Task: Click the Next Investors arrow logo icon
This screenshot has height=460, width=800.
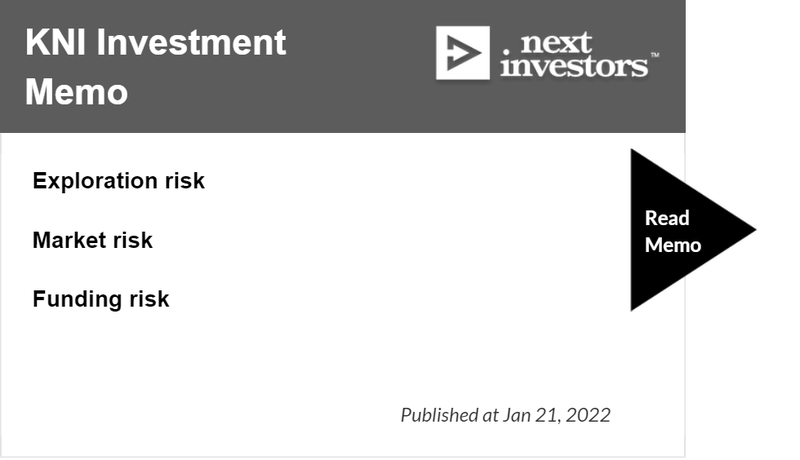Action: tap(463, 53)
